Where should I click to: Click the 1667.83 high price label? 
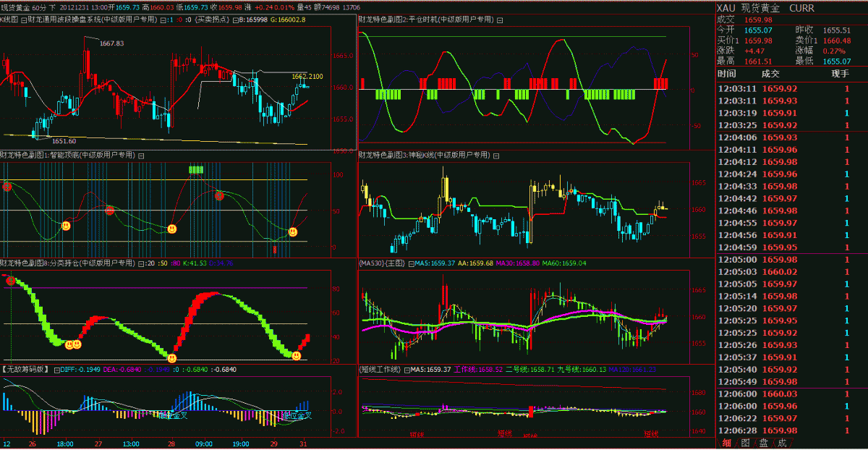click(x=111, y=43)
